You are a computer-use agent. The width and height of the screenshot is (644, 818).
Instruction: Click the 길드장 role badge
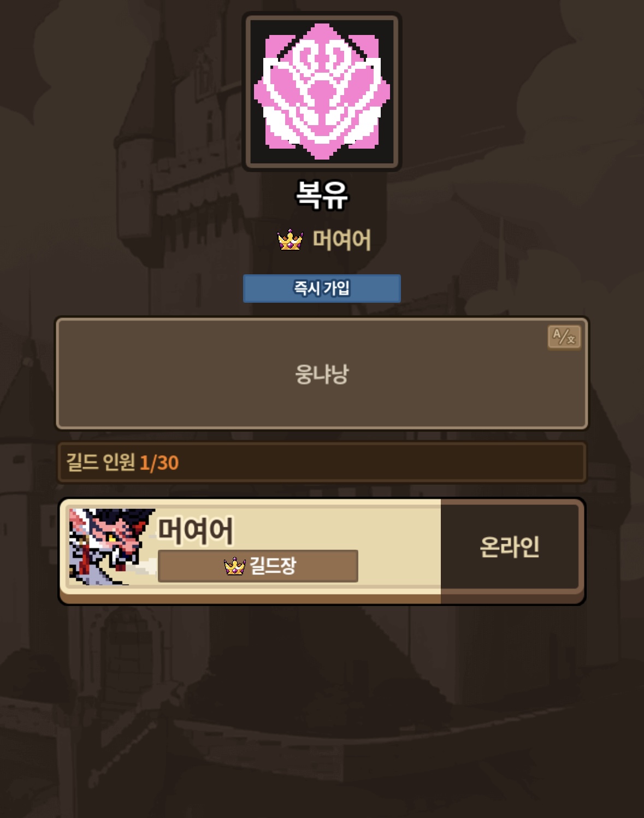[258, 566]
